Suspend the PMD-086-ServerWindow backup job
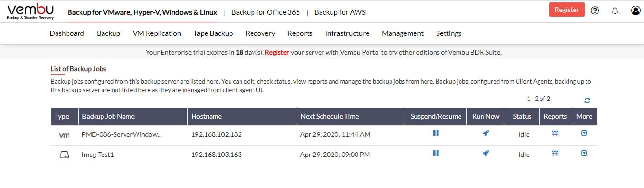This screenshot has height=188, width=644. click(x=436, y=133)
